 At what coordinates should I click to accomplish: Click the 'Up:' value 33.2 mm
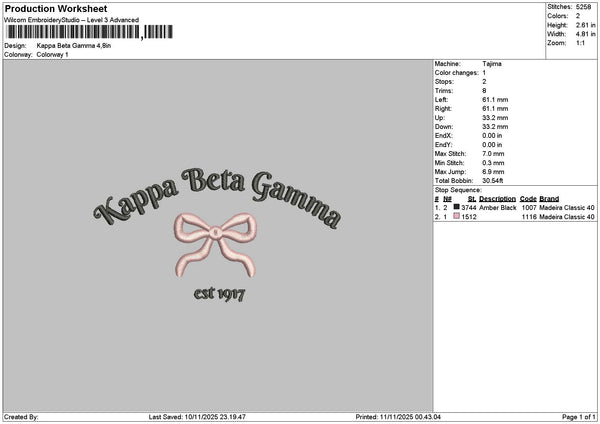[x=495, y=118]
